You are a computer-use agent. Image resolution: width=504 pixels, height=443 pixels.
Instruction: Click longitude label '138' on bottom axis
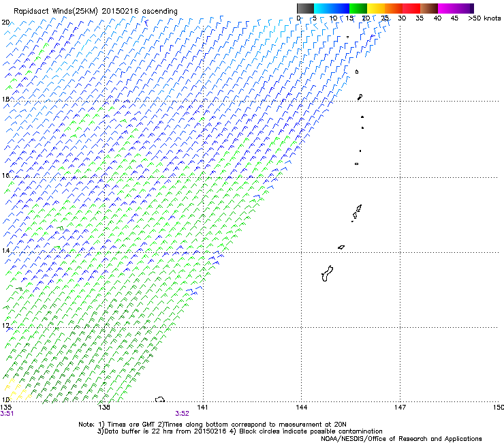pyautogui.click(x=104, y=408)
